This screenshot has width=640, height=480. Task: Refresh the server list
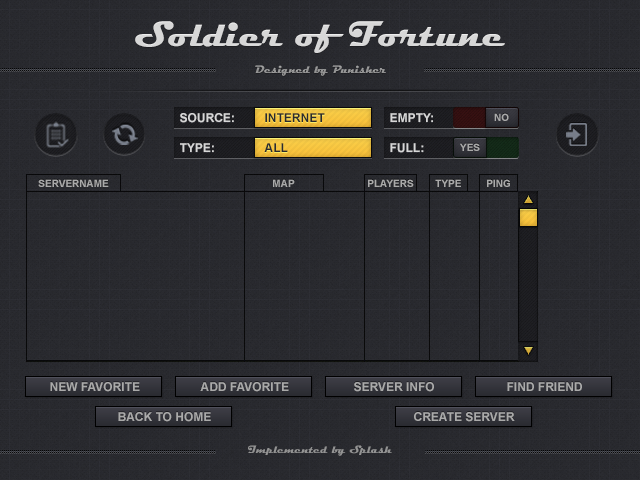coord(124,134)
